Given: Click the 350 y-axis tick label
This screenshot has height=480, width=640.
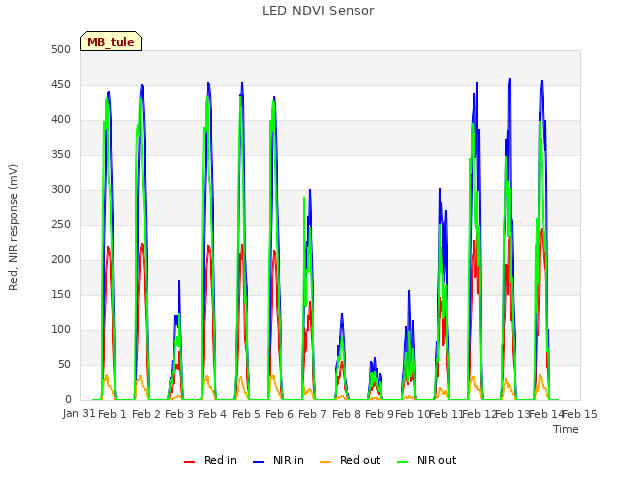Looking at the screenshot, I should (61, 155).
